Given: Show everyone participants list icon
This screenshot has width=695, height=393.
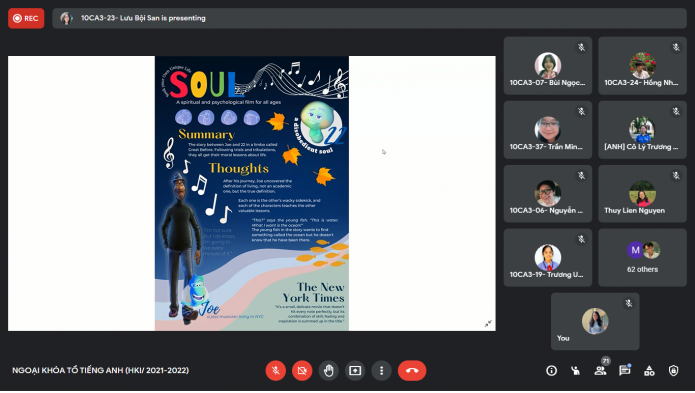Looking at the screenshot, I should 600,370.
